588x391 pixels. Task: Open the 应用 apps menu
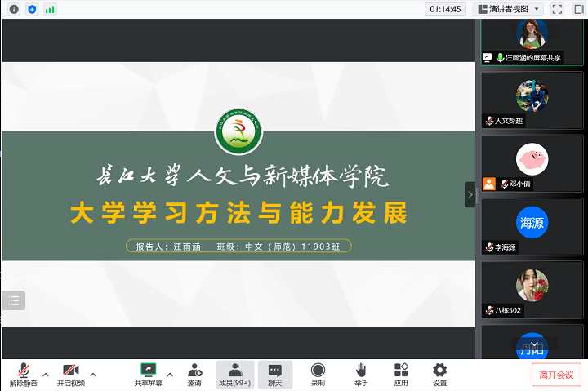tap(401, 375)
